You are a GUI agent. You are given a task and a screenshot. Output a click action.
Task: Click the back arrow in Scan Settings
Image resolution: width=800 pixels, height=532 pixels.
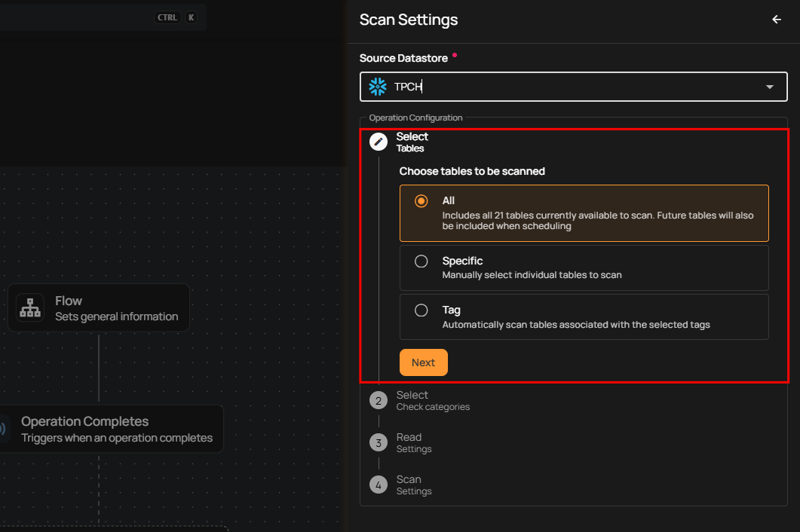click(777, 20)
